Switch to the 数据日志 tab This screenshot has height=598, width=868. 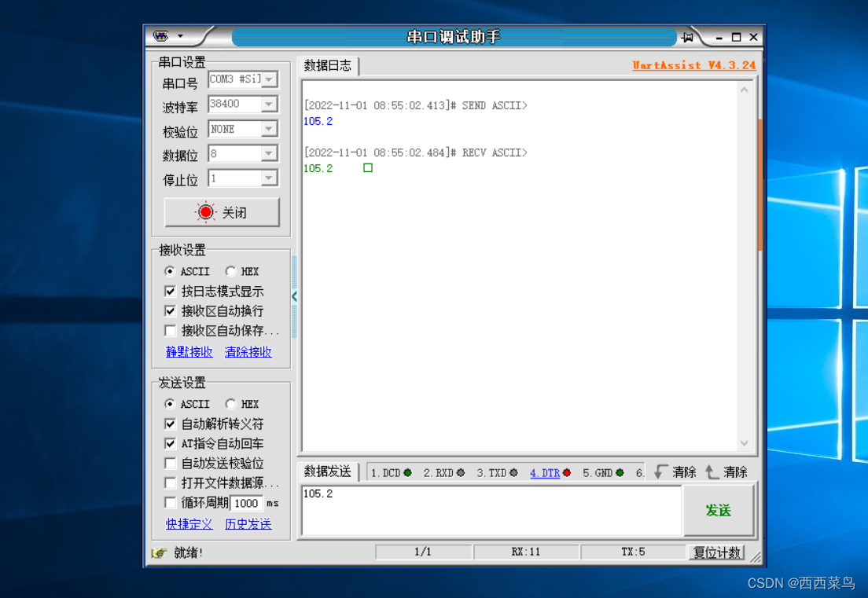point(328,66)
